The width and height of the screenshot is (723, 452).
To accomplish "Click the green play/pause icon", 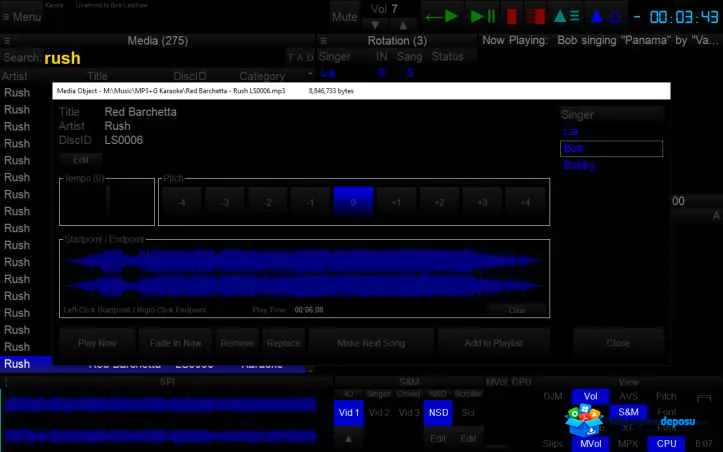I will coord(482,17).
